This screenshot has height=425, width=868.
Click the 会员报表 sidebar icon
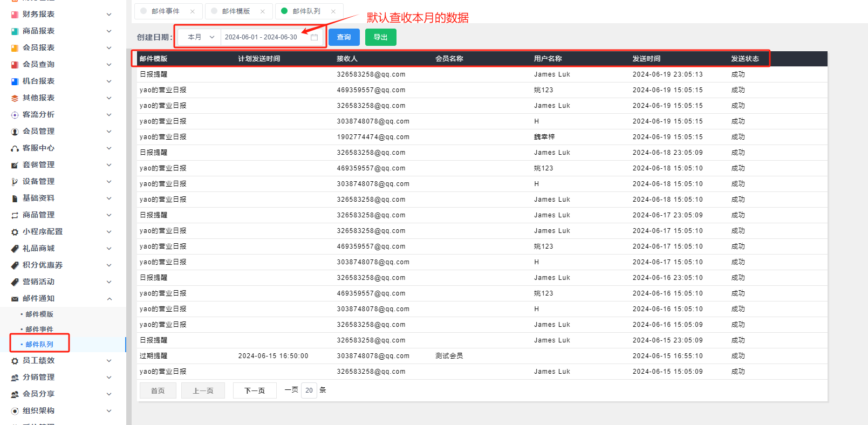point(15,48)
